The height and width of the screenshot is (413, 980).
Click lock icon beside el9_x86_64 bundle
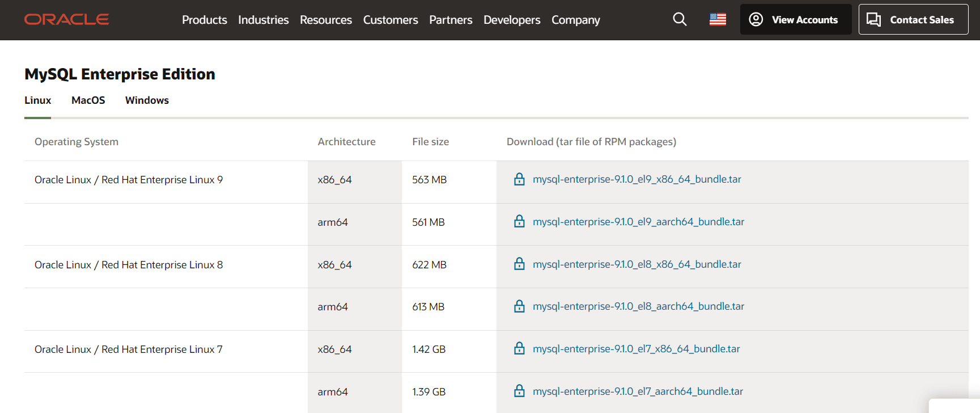(x=519, y=179)
